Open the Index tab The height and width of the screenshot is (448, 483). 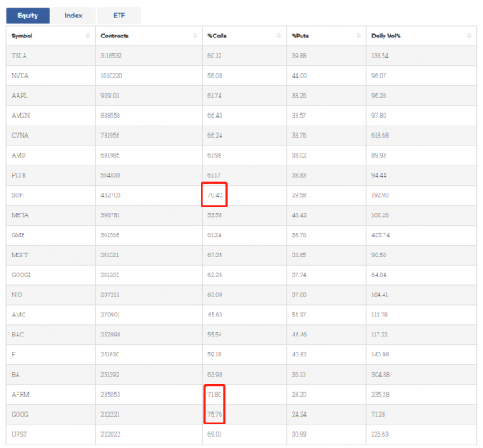click(73, 16)
